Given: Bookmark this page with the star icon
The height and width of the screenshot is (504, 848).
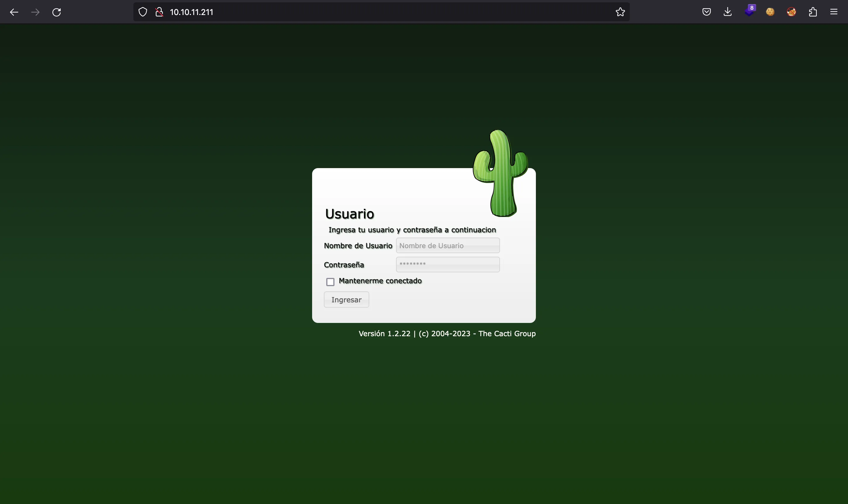Looking at the screenshot, I should pos(620,12).
